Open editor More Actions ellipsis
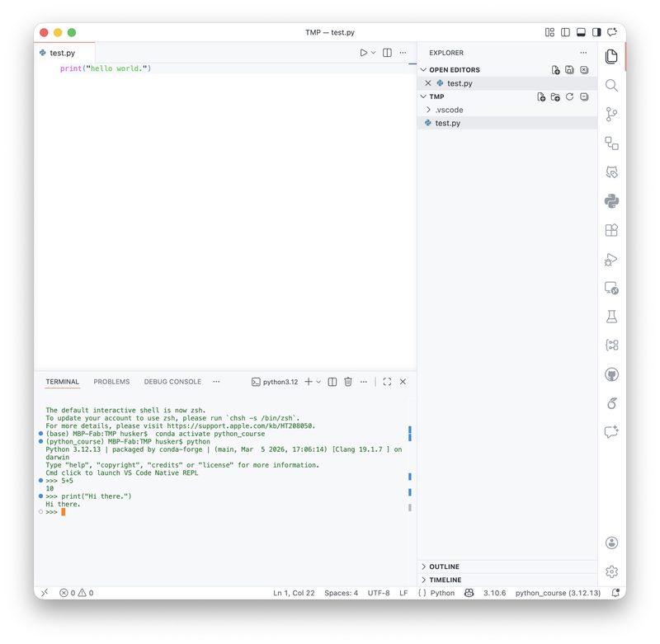 [x=403, y=53]
